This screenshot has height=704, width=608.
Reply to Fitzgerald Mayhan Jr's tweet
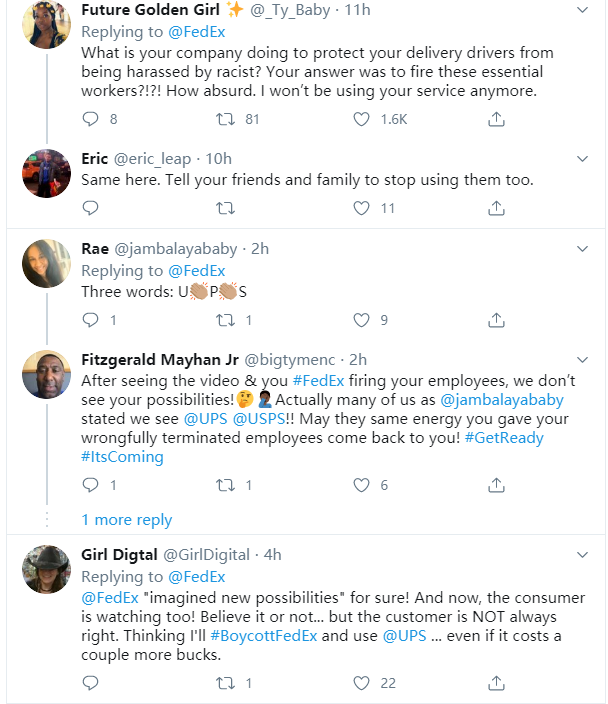90,485
